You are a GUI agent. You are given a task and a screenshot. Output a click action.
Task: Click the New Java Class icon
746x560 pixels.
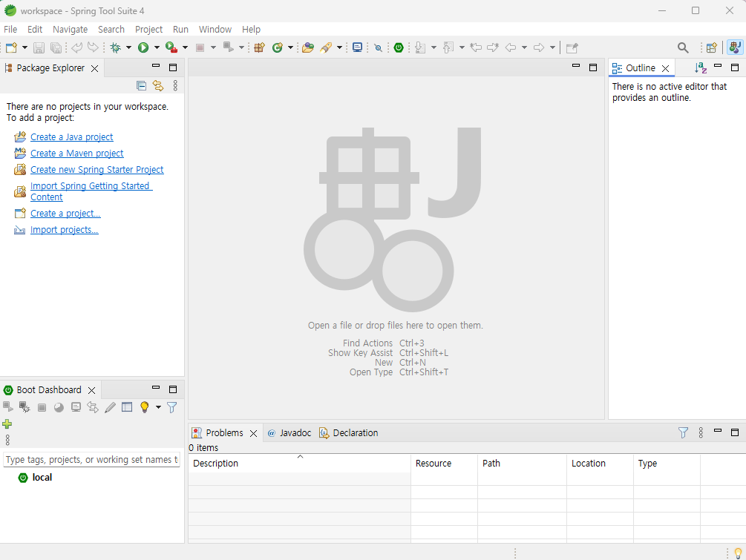pos(278,47)
